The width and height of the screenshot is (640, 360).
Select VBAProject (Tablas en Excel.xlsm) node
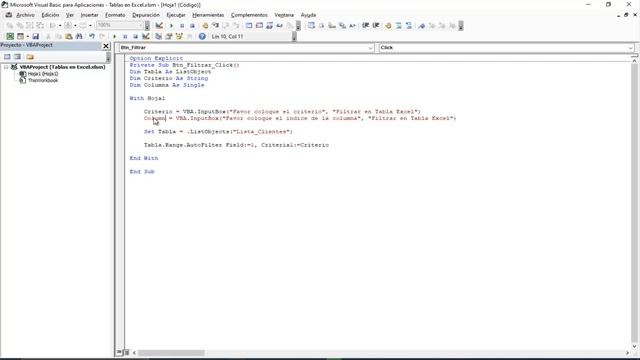(62, 67)
